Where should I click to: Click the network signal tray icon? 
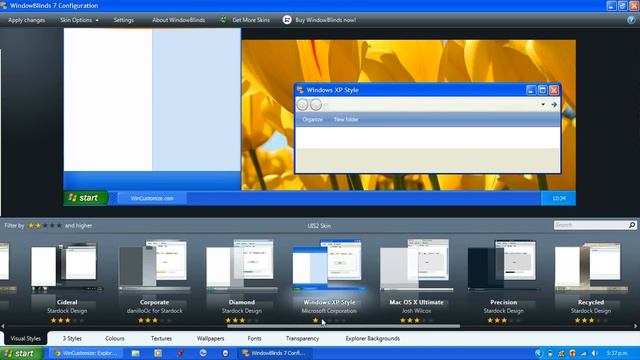pos(584,353)
